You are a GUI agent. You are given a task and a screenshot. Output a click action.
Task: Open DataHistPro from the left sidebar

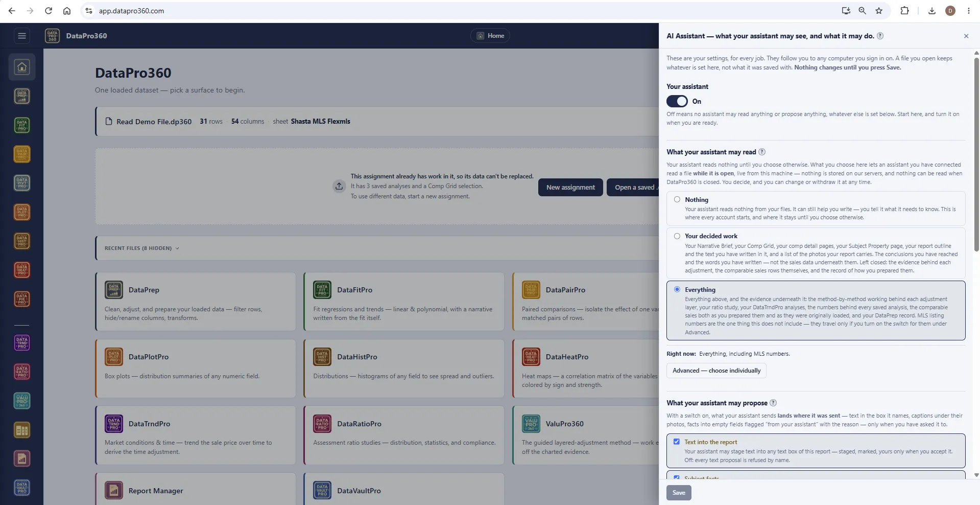click(x=22, y=241)
